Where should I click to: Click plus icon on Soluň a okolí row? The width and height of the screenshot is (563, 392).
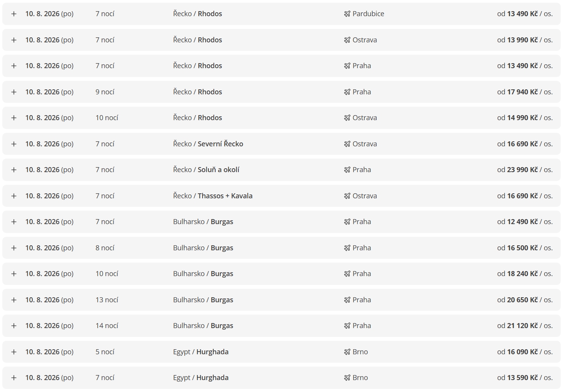(x=14, y=170)
